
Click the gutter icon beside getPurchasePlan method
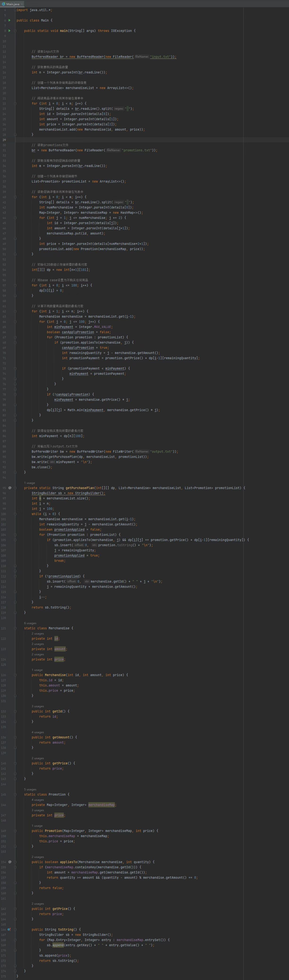coord(10,488)
